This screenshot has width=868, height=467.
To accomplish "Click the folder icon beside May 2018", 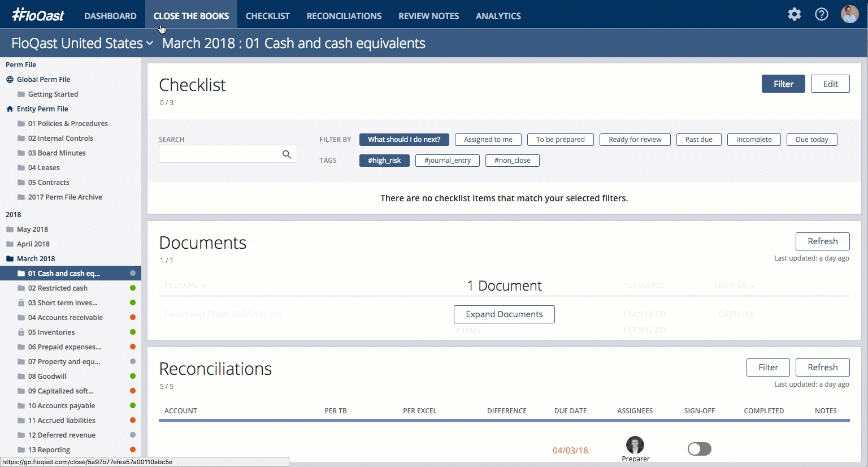I will coord(10,230).
